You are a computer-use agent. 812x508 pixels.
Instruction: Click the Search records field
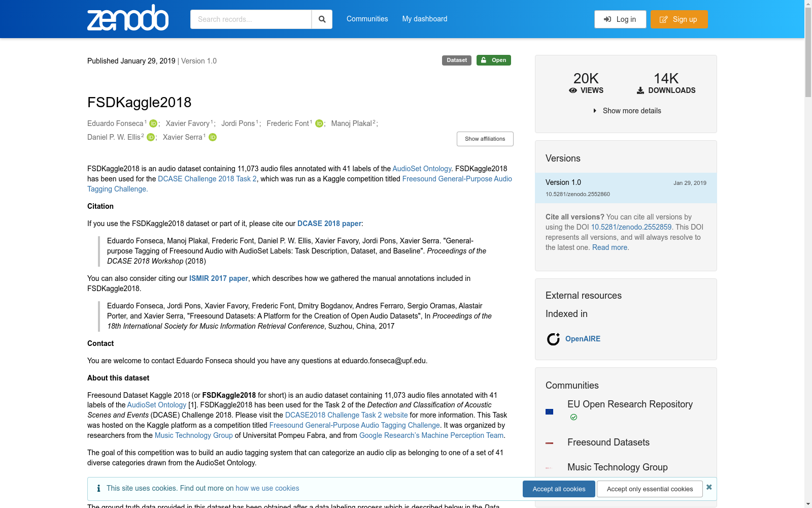coord(251,19)
